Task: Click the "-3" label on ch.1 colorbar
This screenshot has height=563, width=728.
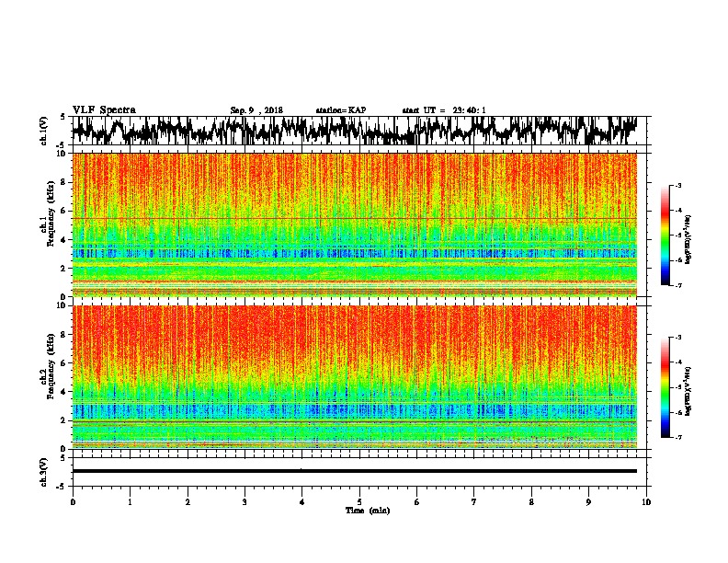Action: tap(677, 186)
